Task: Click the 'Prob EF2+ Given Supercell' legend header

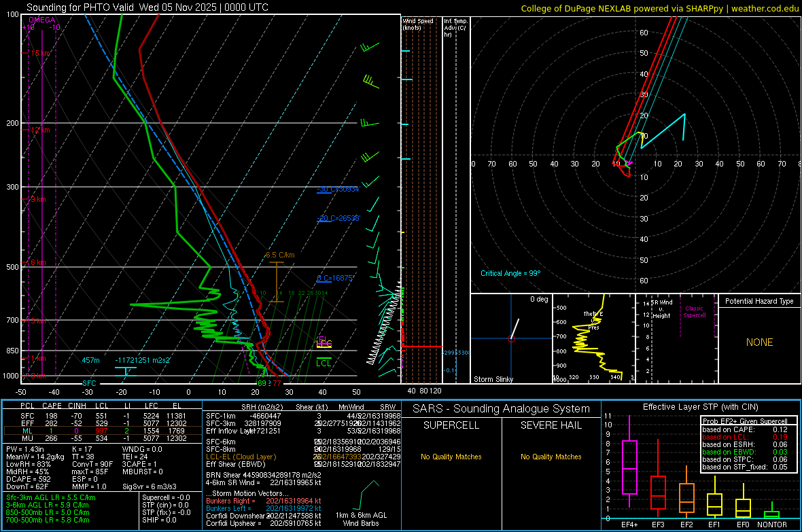Action: point(745,421)
